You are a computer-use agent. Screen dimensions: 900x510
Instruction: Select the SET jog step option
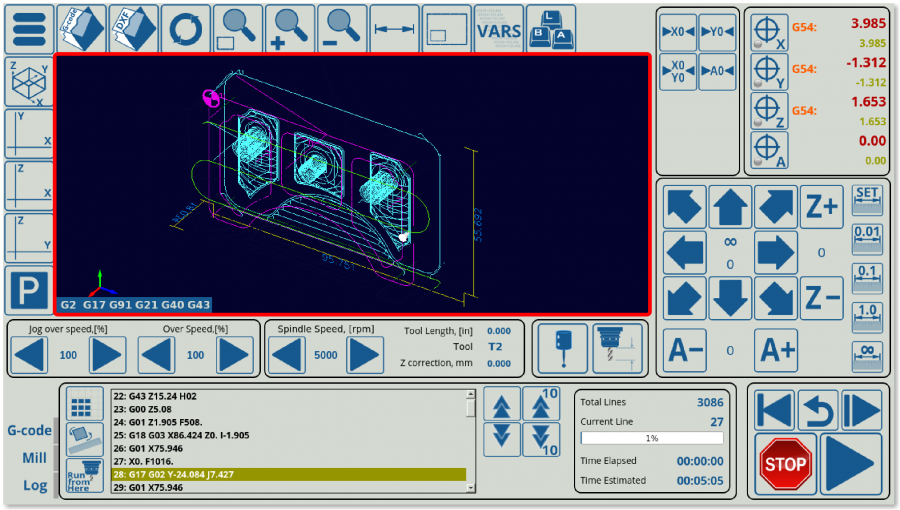click(867, 200)
